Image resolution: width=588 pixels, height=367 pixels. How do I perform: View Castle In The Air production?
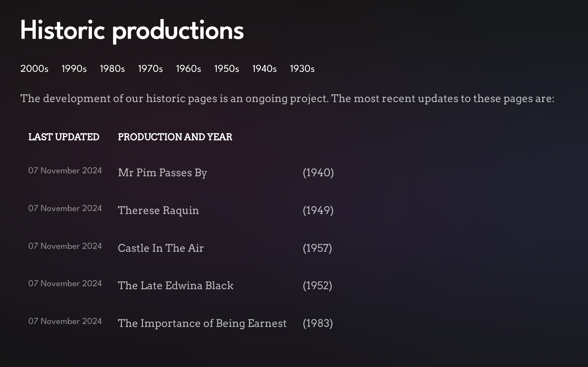click(161, 248)
